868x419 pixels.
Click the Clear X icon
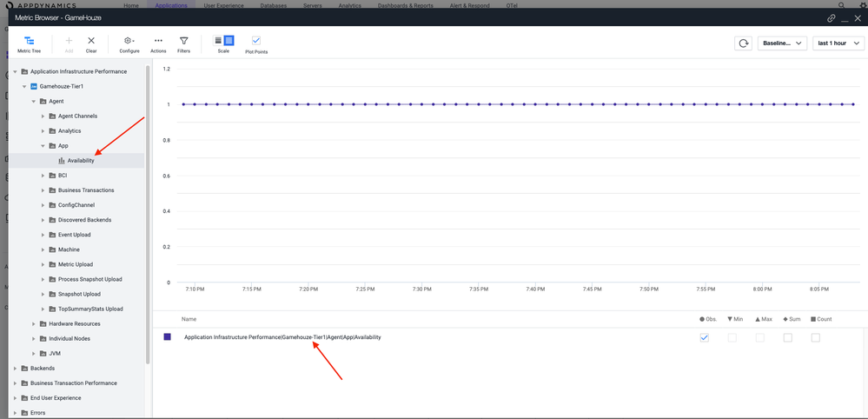pyautogui.click(x=91, y=41)
